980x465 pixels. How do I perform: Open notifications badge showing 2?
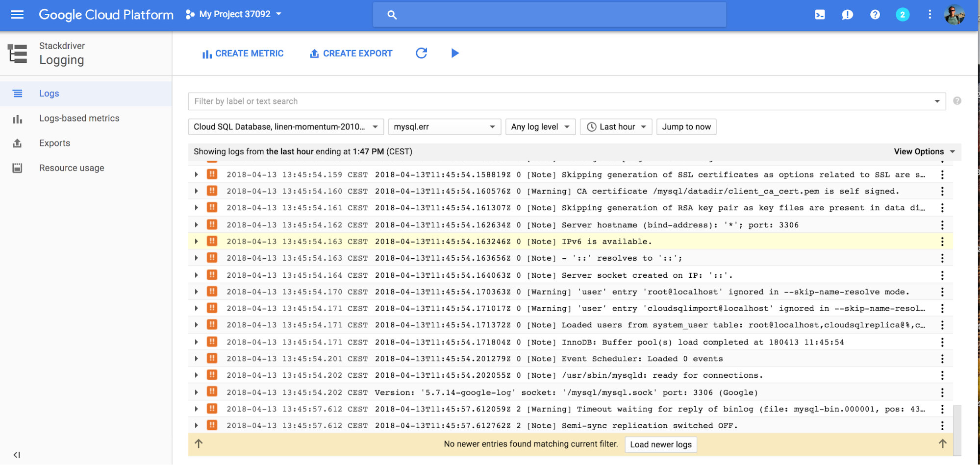point(903,15)
